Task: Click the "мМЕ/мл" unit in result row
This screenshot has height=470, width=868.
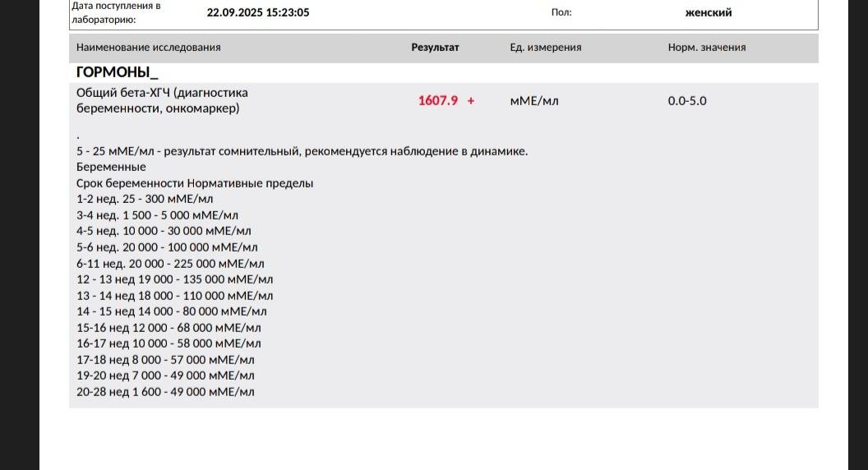Action: pos(533,101)
